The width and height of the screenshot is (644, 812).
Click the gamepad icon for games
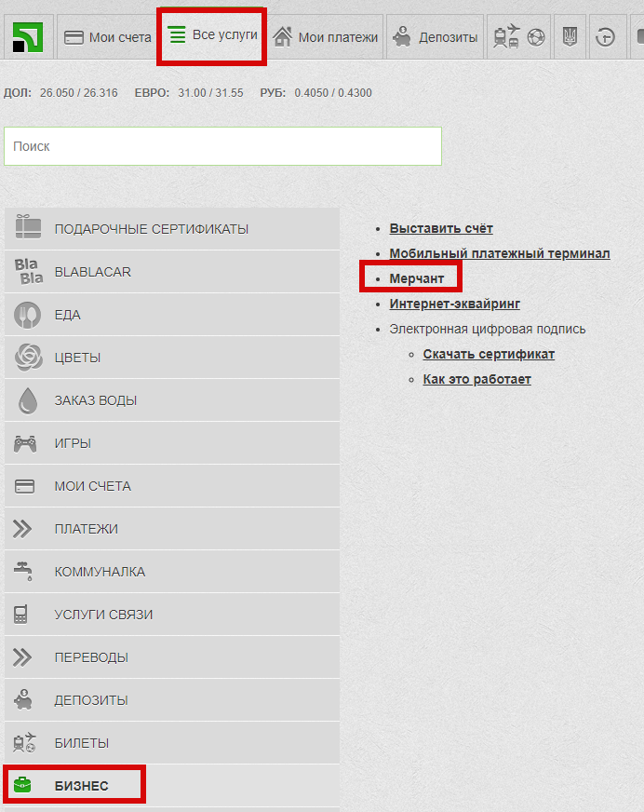click(x=25, y=443)
